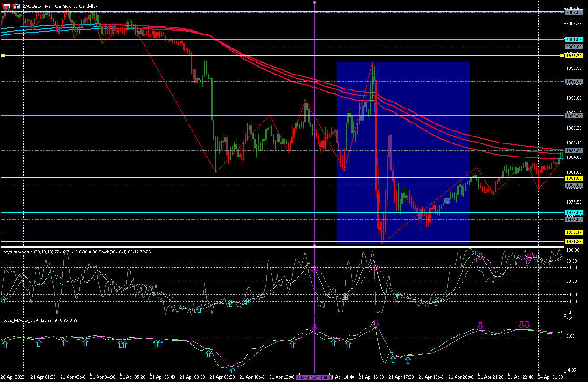Click the leftmost cyan up arrow in stochastic window
This screenshot has width=588, height=382.
coord(4,300)
